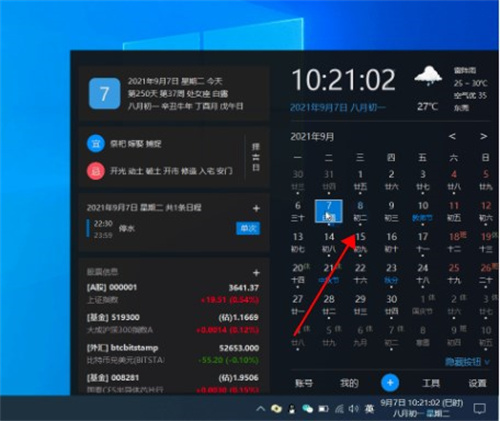Go to next month arrow

[483, 136]
